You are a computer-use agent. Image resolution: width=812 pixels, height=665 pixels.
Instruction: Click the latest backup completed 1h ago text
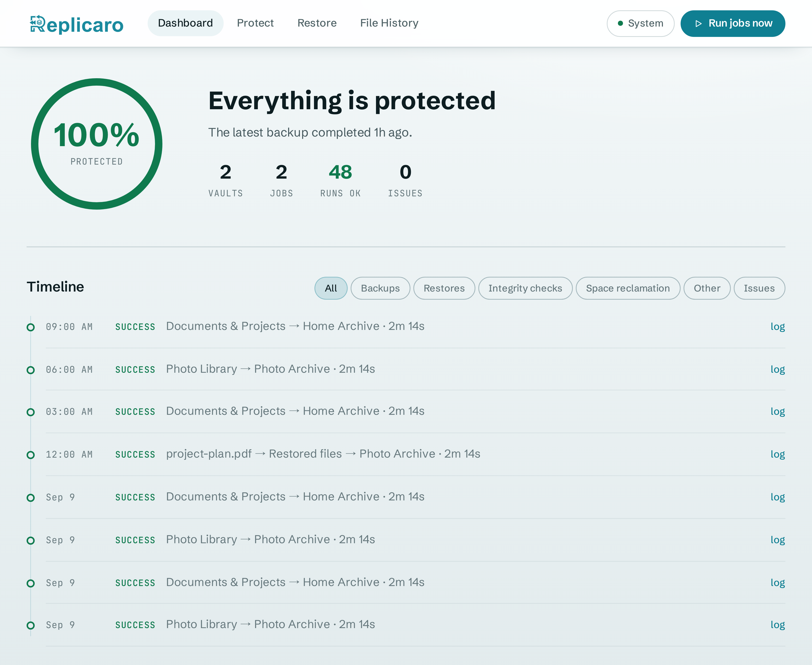pos(310,133)
